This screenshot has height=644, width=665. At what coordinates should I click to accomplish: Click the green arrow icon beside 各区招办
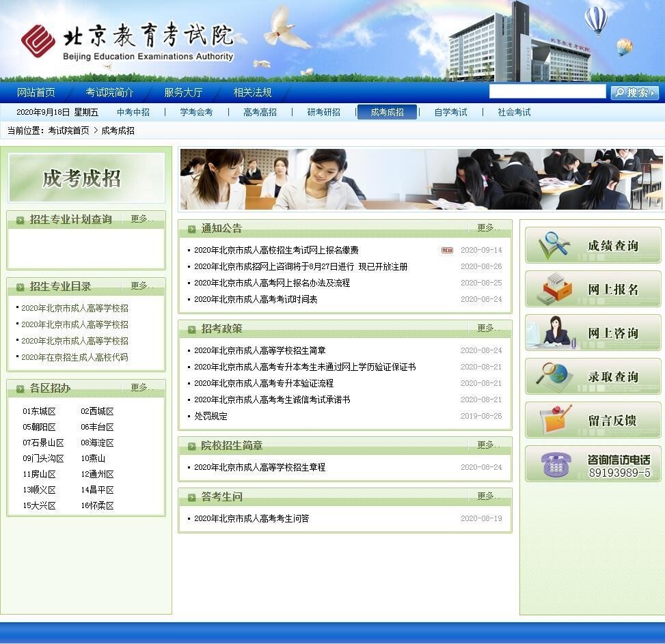coord(20,389)
